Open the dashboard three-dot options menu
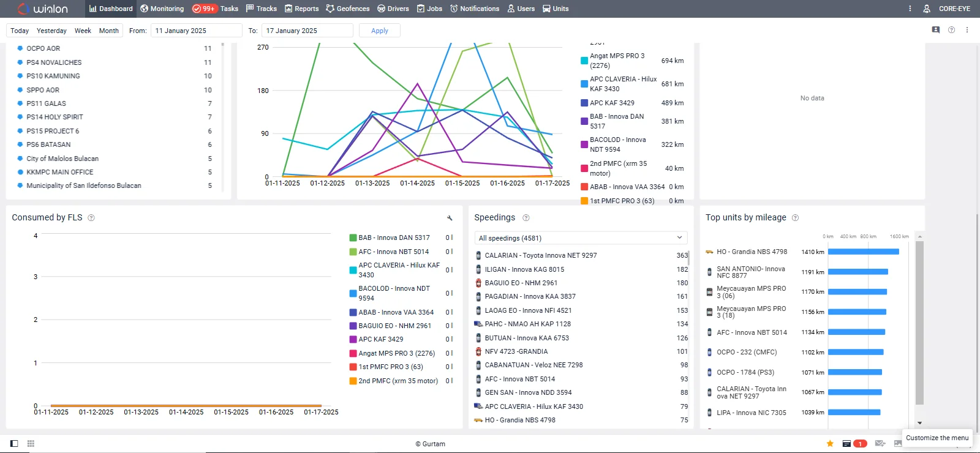Image resolution: width=980 pixels, height=453 pixels. point(967,30)
